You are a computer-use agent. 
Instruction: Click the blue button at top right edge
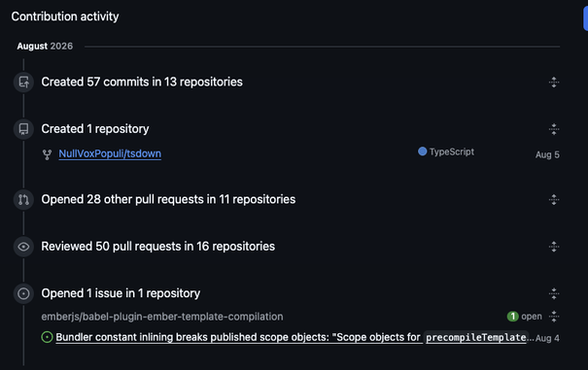(x=585, y=18)
